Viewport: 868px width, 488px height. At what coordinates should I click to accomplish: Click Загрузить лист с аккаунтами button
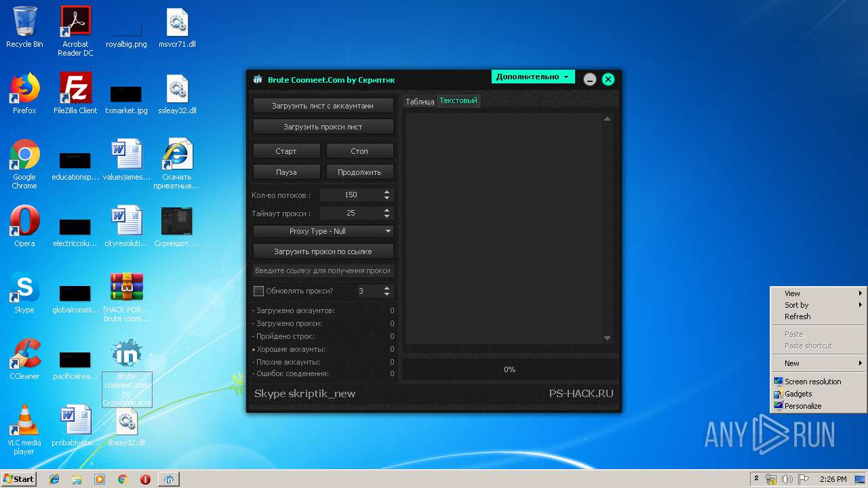point(323,106)
